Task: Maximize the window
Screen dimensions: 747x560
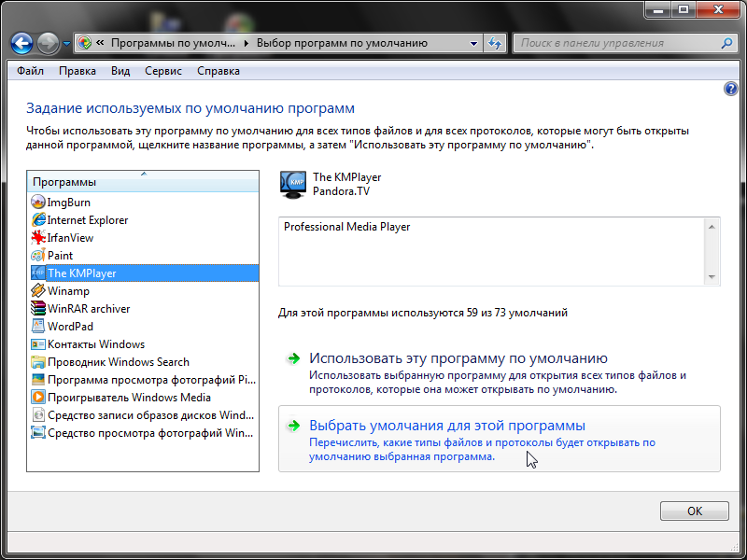Action: [x=684, y=9]
